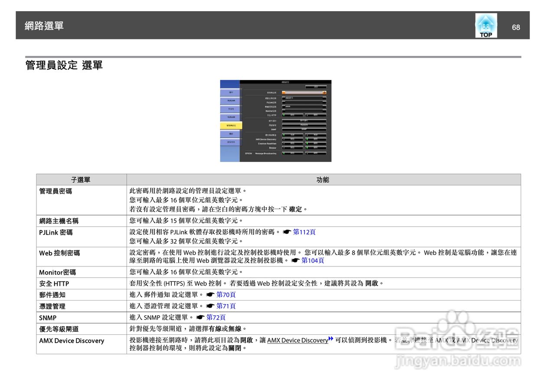The width and height of the screenshot is (555, 392).
Task: Enable the 安全HTTP 開啟 toggle
Action: coord(292,115)
